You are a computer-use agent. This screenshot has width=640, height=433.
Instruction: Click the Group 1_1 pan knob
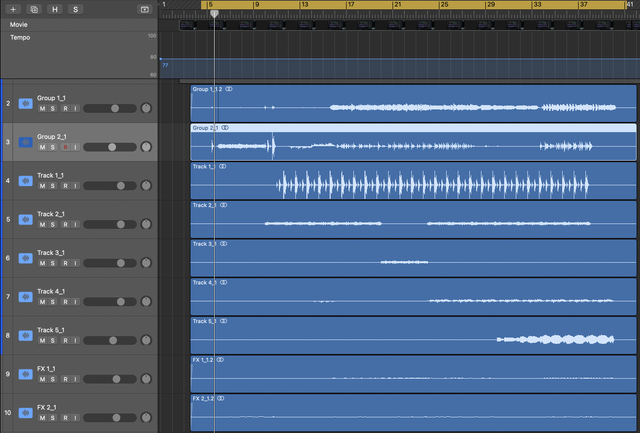(146, 108)
